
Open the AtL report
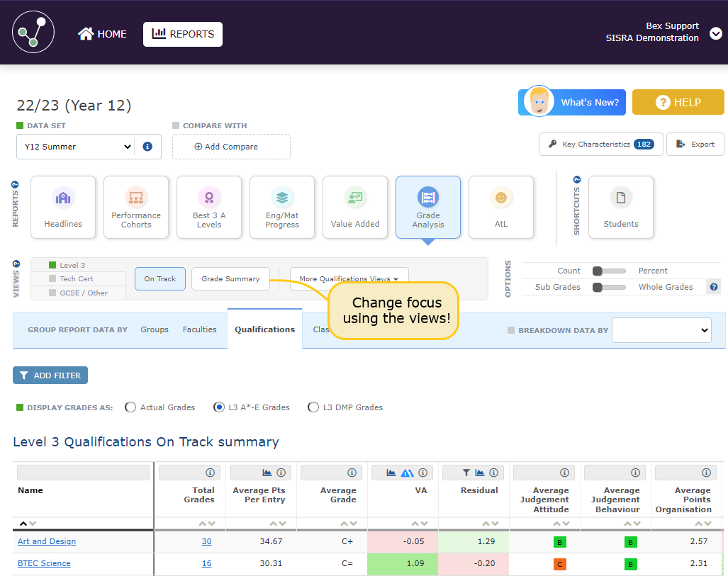(x=501, y=207)
